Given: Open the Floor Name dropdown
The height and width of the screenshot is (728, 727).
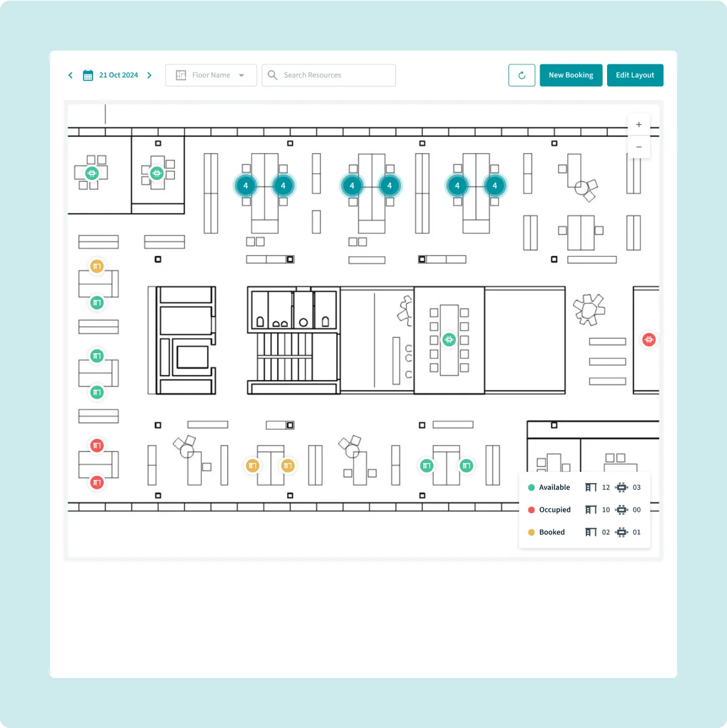Looking at the screenshot, I should [x=211, y=75].
